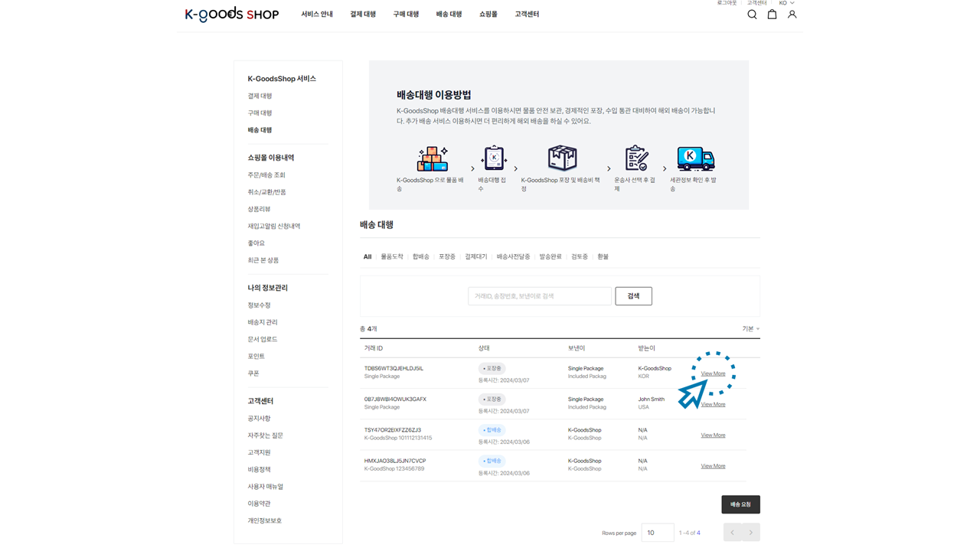Click the checklist payment icon
The height and width of the screenshot is (551, 980).
635,158
